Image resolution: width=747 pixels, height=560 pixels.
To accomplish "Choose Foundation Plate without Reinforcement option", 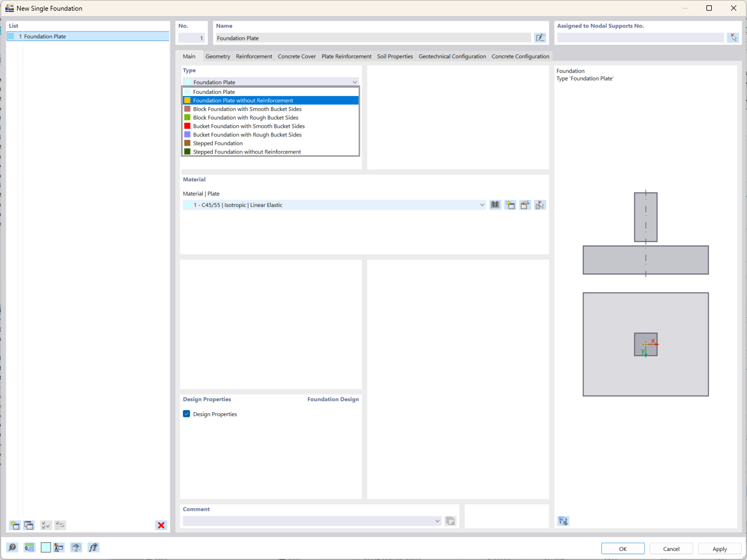I will click(271, 100).
